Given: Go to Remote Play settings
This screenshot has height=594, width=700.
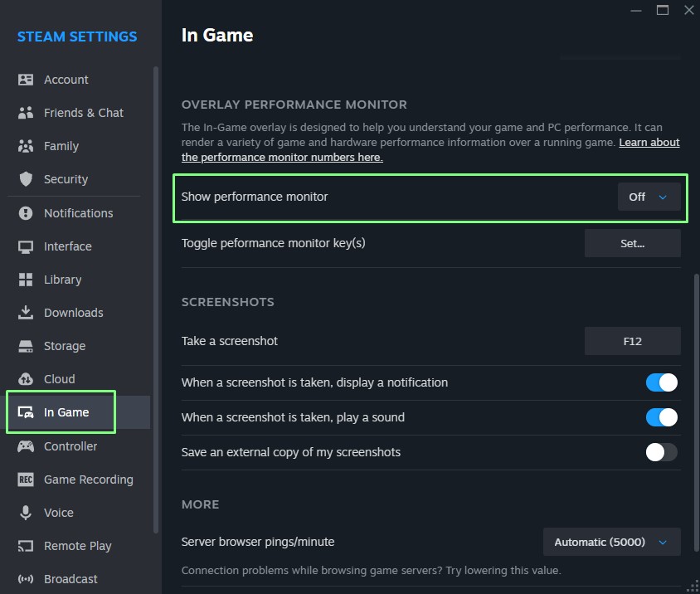Looking at the screenshot, I should pyautogui.click(x=79, y=546).
